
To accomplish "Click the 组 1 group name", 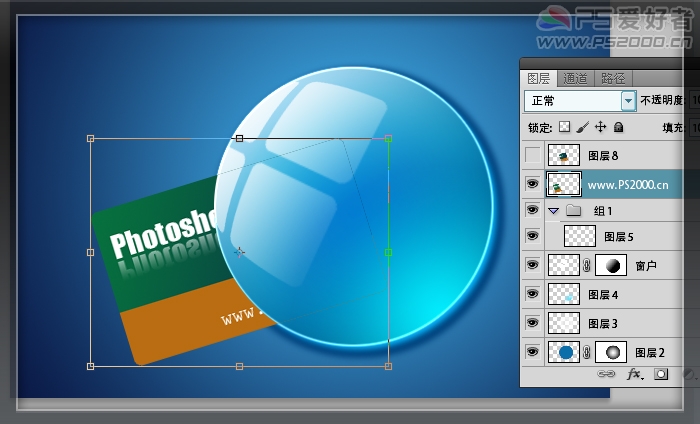I will point(603,211).
